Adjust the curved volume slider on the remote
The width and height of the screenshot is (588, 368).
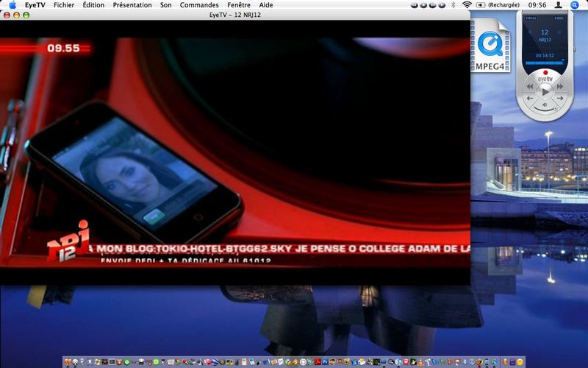click(545, 110)
